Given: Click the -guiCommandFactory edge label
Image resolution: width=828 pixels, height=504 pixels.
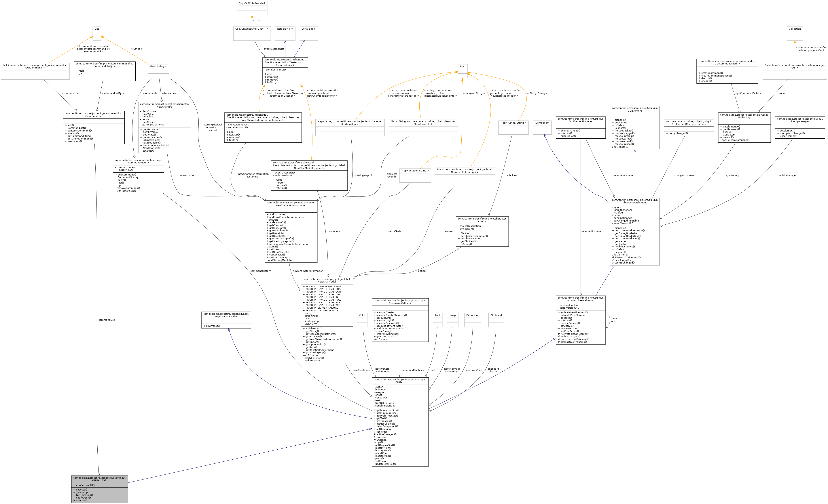Looking at the screenshot, I should tap(748, 93).
